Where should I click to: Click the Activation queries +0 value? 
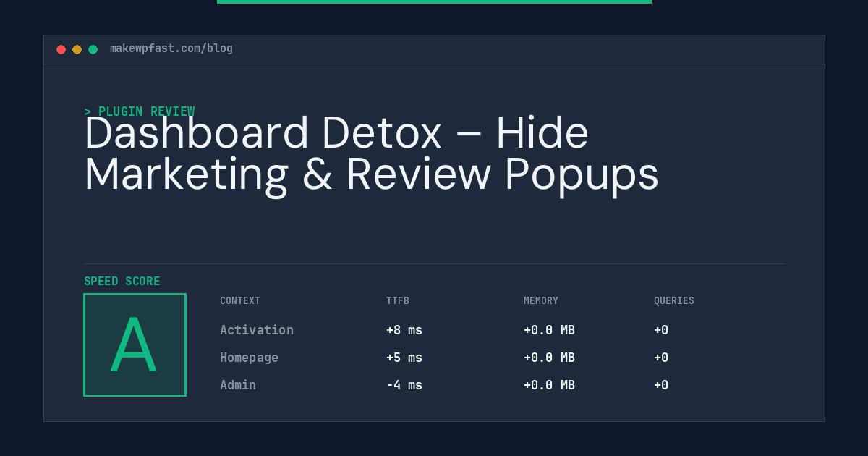tap(661, 330)
